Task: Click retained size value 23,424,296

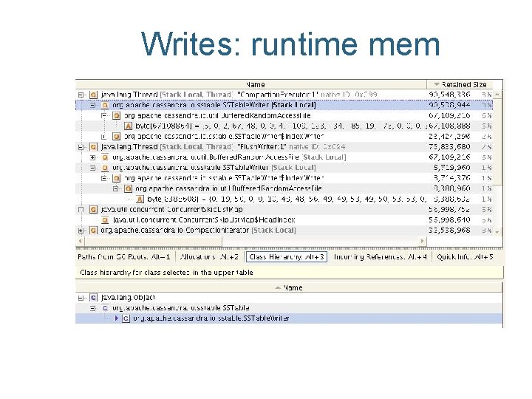Action: [x=449, y=137]
